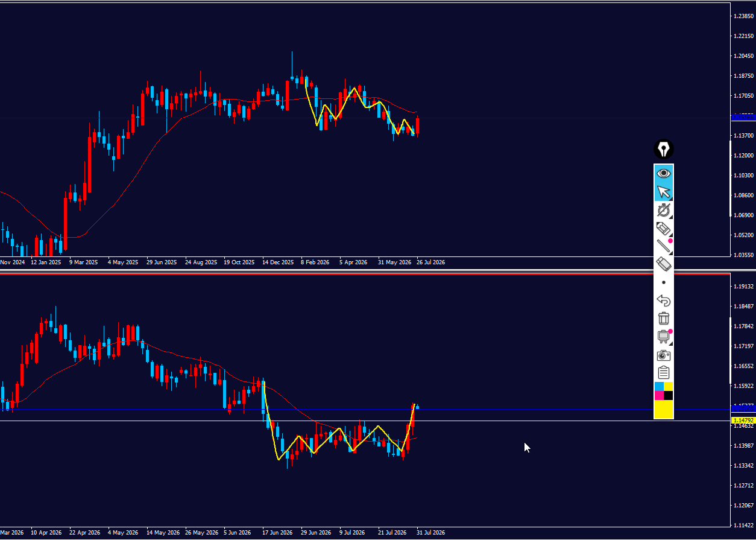Click the 14 May 2026 date label

[165, 533]
